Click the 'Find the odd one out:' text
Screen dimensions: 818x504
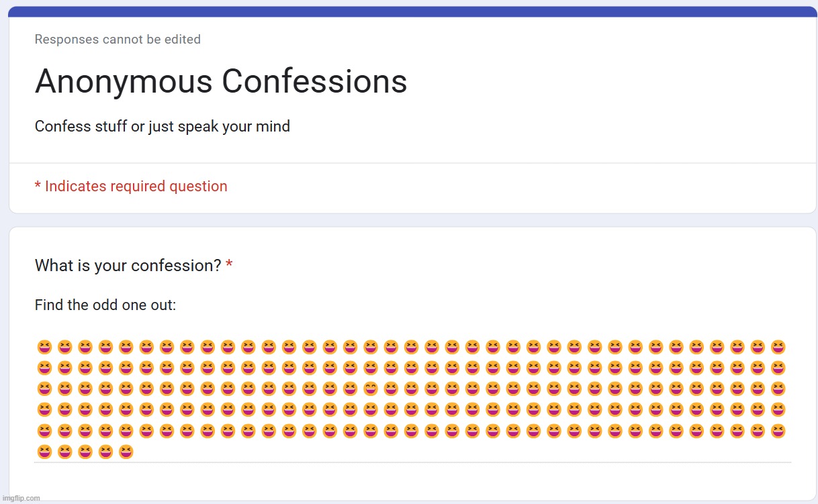point(105,305)
